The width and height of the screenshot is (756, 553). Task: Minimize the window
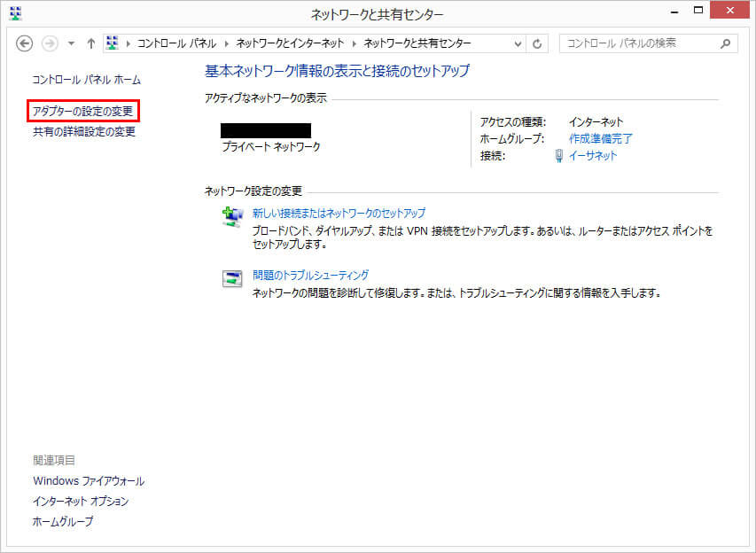(x=674, y=11)
